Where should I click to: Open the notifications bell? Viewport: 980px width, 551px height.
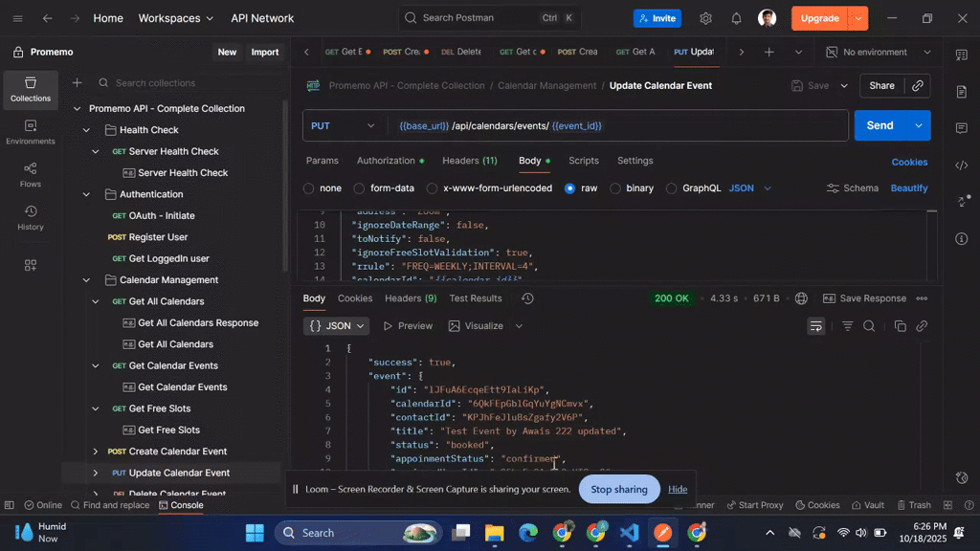coord(736,18)
